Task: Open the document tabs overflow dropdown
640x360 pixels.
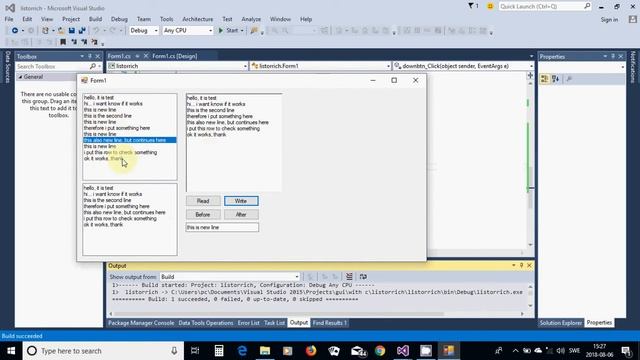Action: point(531,56)
